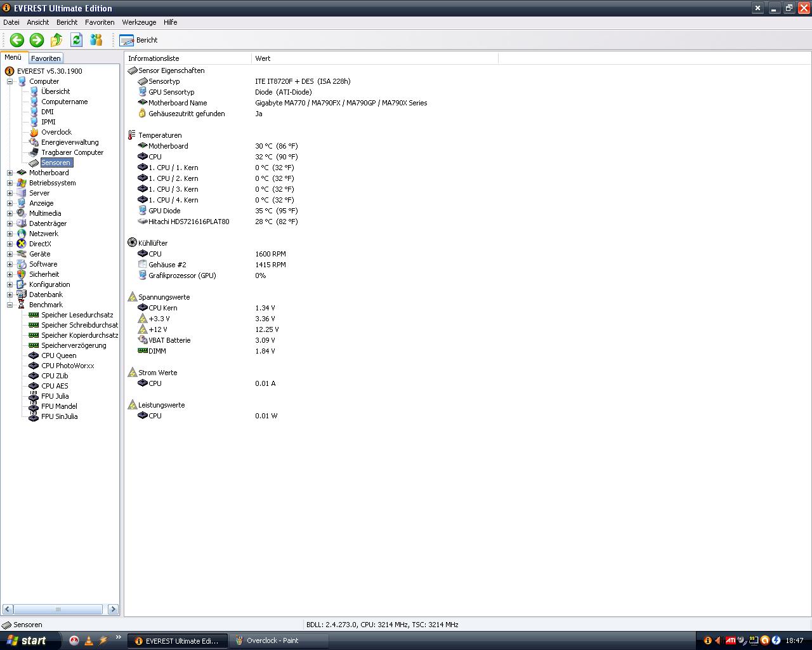Viewport: 812px width, 650px height.
Task: Click the users toolbar icon
Action: [x=96, y=40]
